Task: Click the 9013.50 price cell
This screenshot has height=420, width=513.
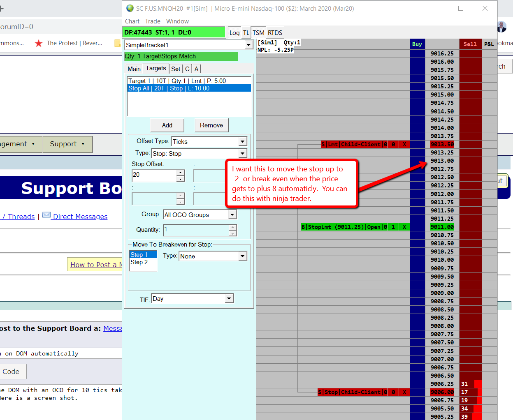Action: pos(442,144)
